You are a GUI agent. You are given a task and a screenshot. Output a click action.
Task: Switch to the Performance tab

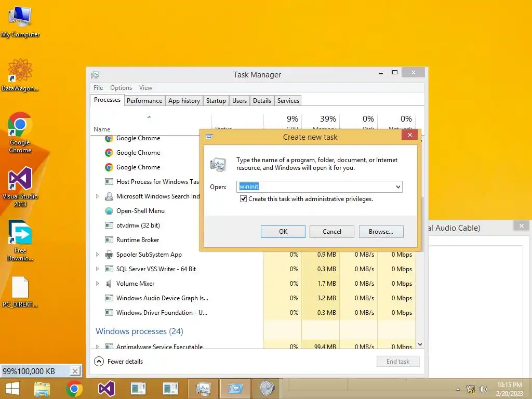point(144,101)
